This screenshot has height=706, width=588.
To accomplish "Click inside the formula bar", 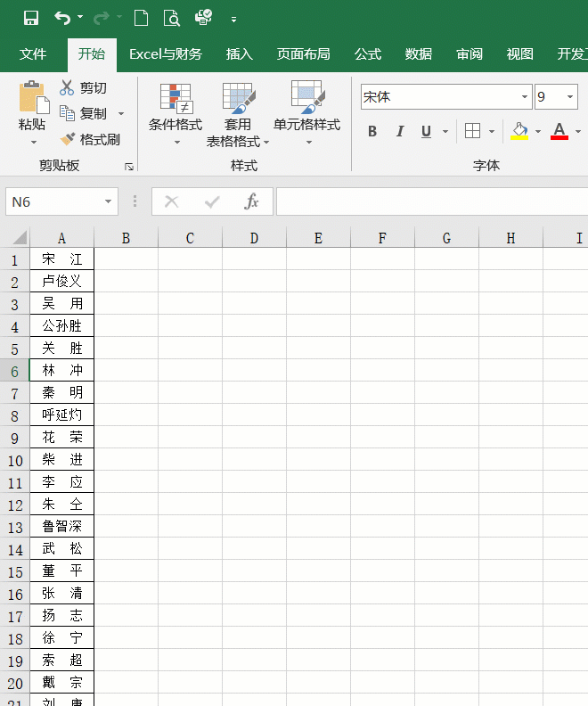I will (432, 201).
